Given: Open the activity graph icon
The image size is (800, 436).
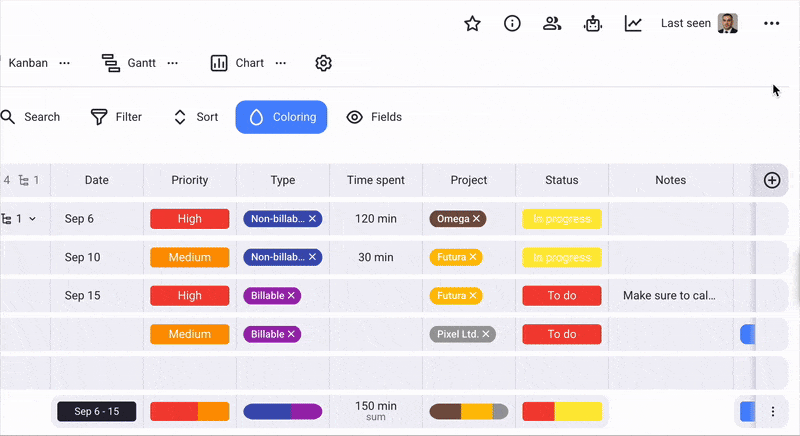Looking at the screenshot, I should pos(633,23).
